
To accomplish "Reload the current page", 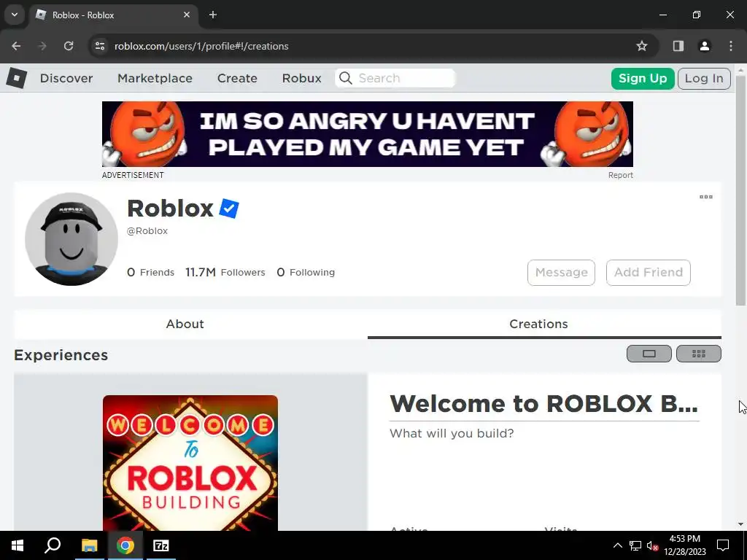I will tap(69, 46).
